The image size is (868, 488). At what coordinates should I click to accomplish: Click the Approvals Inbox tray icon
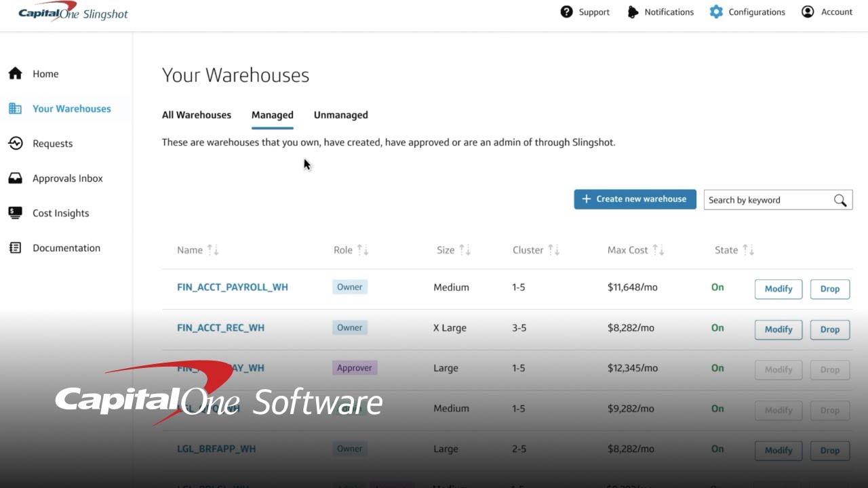click(15, 178)
